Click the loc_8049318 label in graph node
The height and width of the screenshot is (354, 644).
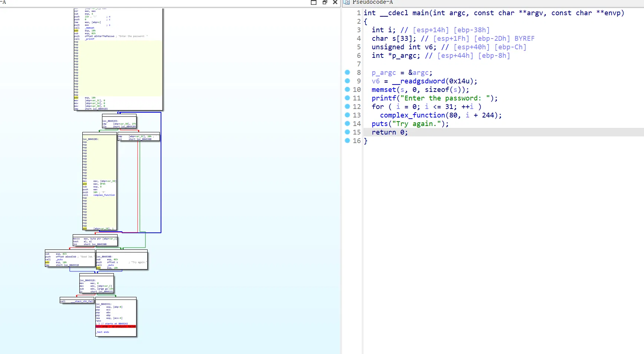pyautogui.click(x=88, y=280)
